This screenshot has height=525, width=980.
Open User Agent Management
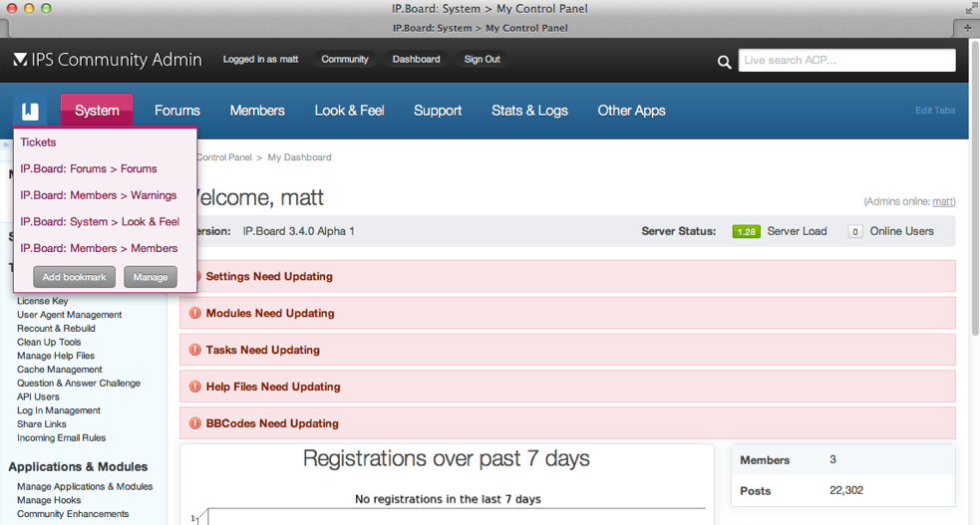tap(70, 315)
